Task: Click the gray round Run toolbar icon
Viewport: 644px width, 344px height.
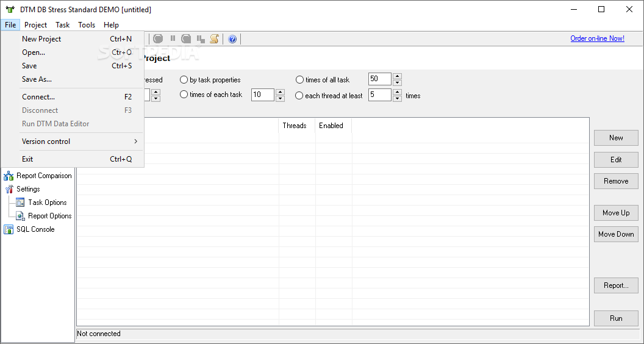Action: point(158,38)
